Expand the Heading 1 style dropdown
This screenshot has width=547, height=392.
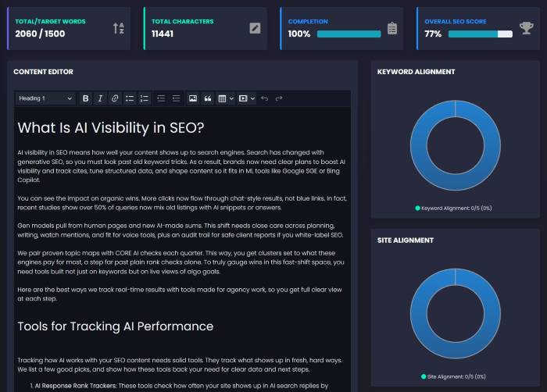click(45, 98)
